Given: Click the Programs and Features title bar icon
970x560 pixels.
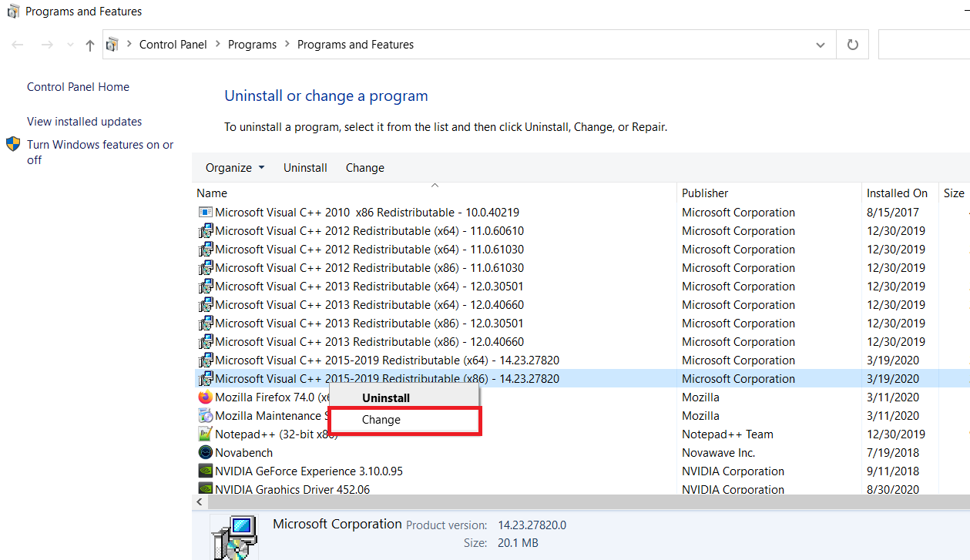Looking at the screenshot, I should [x=13, y=12].
